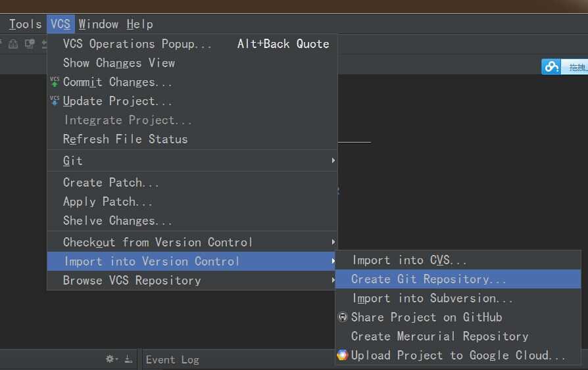Open the Event Log panel
The width and height of the screenshot is (588, 370).
click(172, 359)
